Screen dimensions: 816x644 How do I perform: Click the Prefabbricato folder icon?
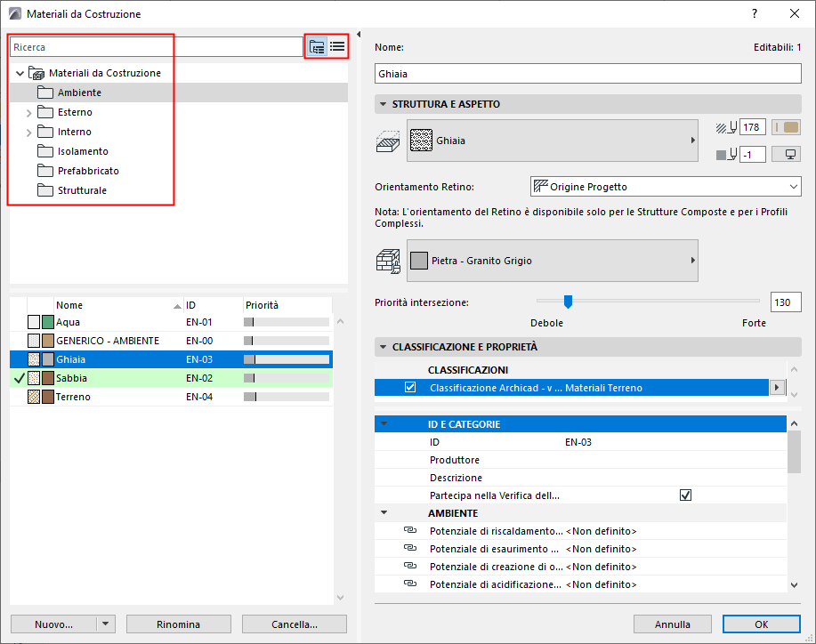45,171
